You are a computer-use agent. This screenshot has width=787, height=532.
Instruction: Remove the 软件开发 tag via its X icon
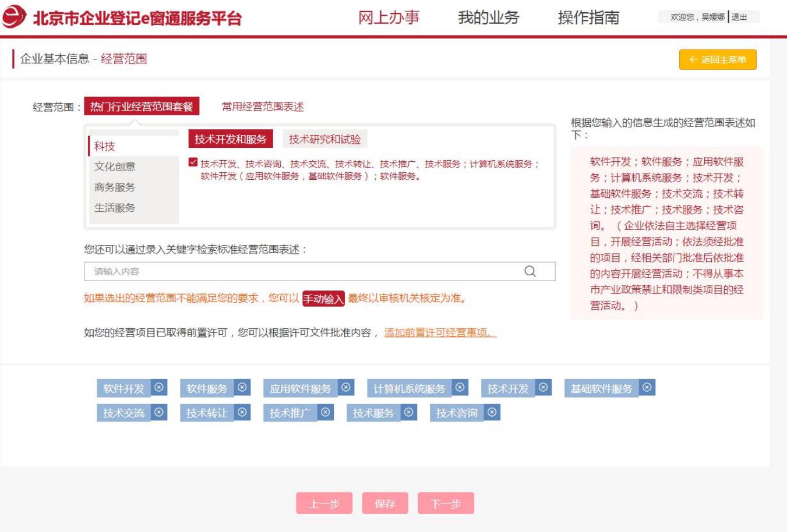pos(159,388)
